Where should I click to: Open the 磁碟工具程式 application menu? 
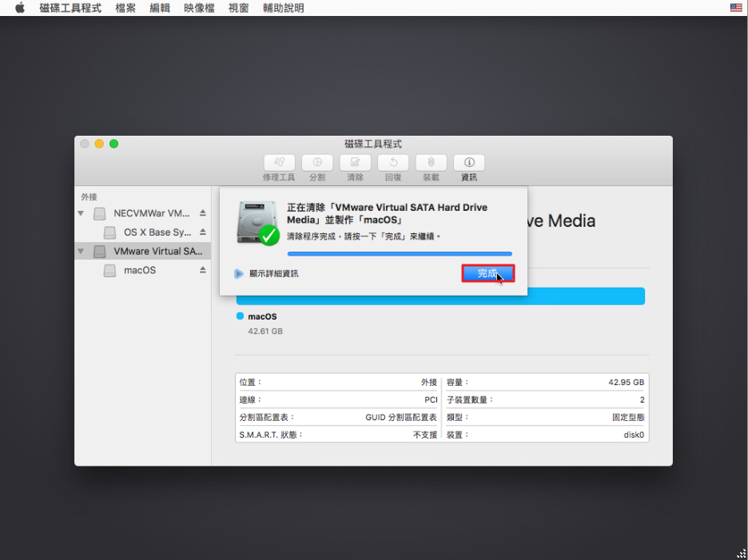[70, 8]
